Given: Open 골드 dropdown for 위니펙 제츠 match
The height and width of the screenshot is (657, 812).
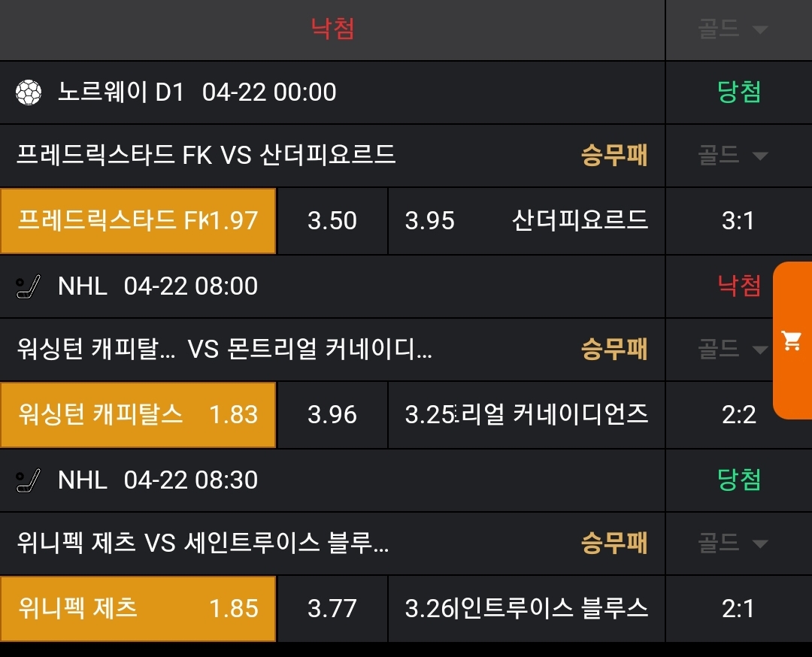Looking at the screenshot, I should coord(732,543).
